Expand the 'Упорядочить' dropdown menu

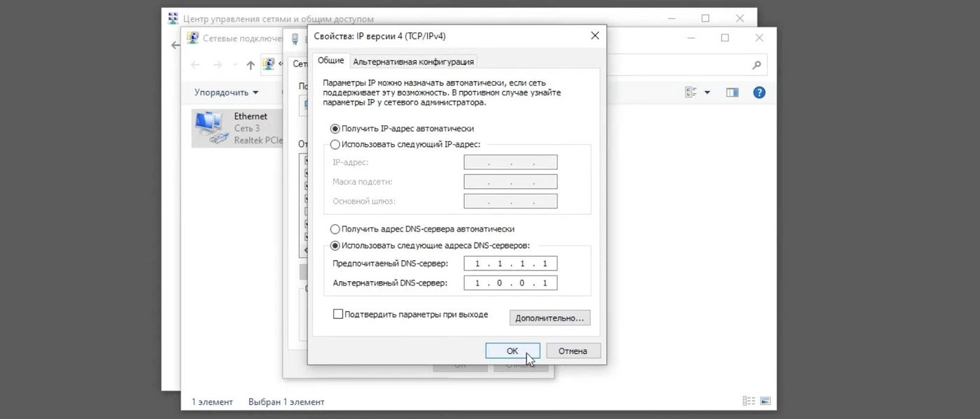(x=226, y=92)
